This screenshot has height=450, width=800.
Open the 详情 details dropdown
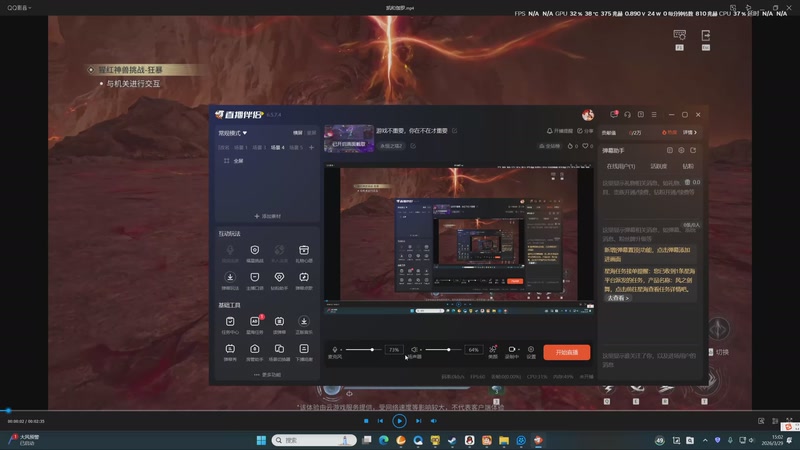[689, 132]
